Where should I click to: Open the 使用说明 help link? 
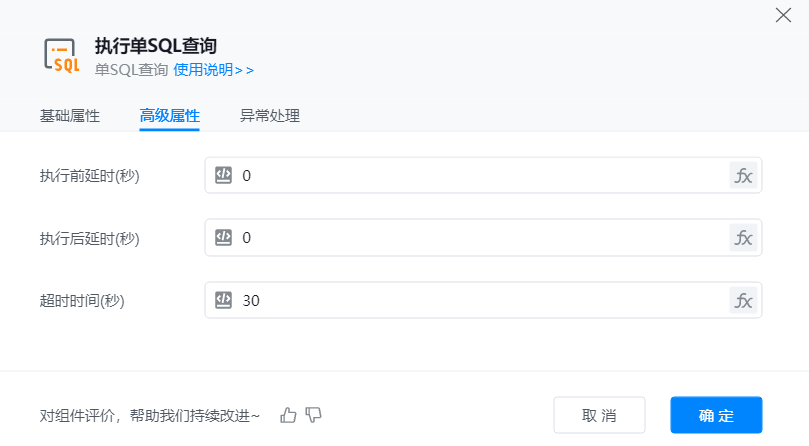(214, 70)
